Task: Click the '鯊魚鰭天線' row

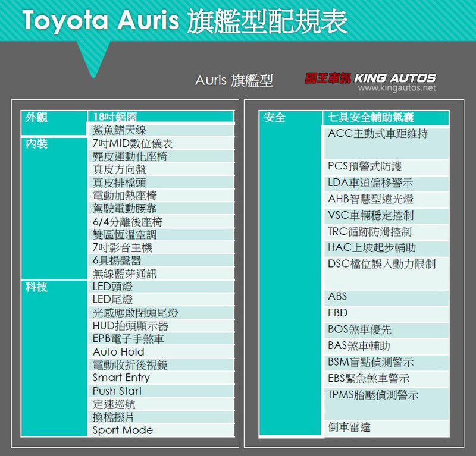Action: click(161, 130)
